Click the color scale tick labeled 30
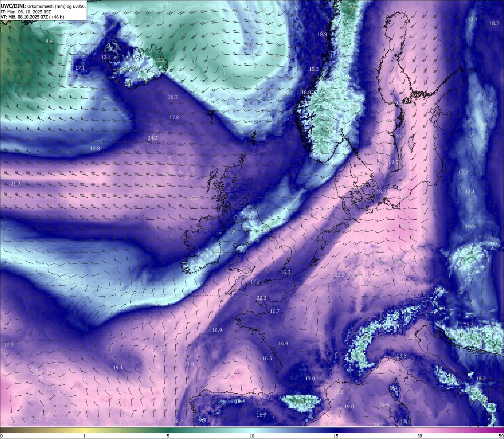The image size is (504, 439). point(420,436)
